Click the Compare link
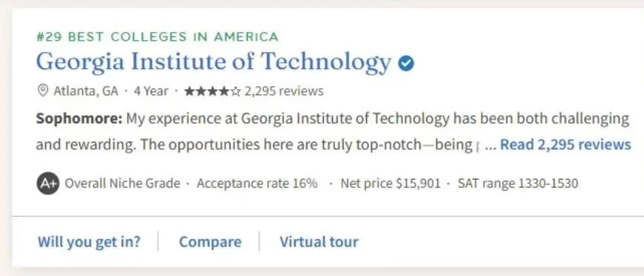This screenshot has height=276, width=644. coord(210,241)
